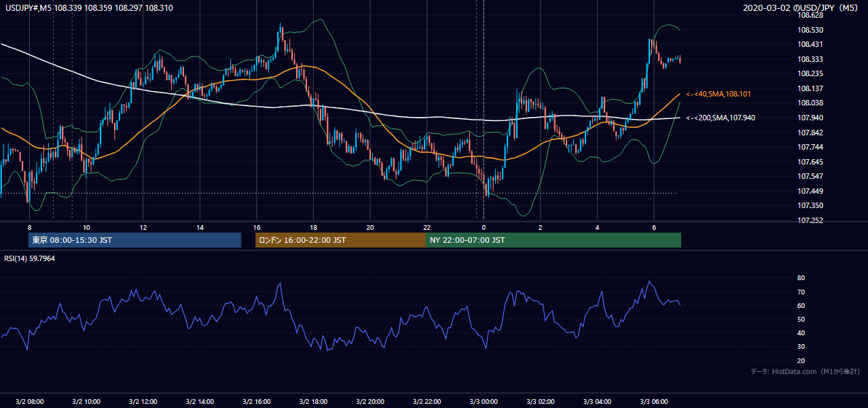Select the white 200 SMA 107.940 label
Viewport: 868px width, 408px height.
click(720, 118)
